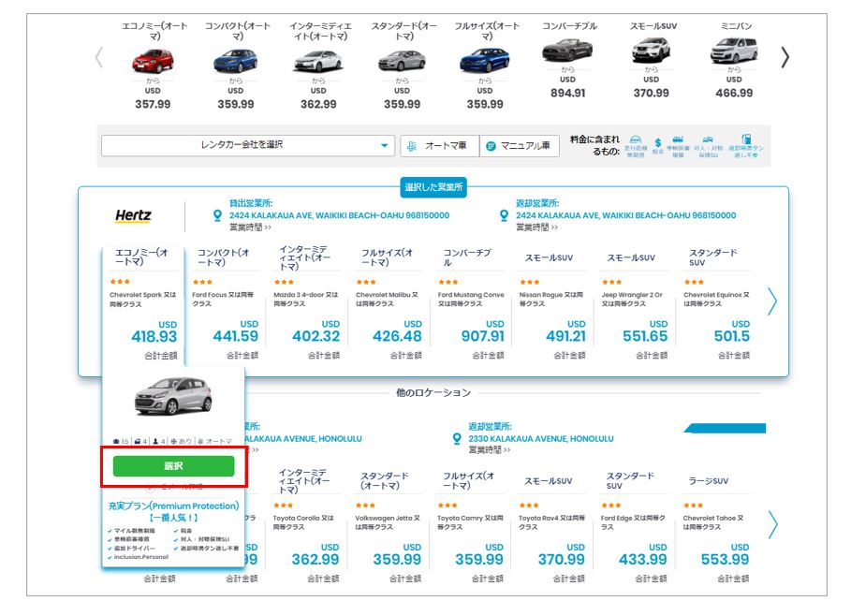Select the Chevrolet Malibu 426.48 option

[x=389, y=304]
